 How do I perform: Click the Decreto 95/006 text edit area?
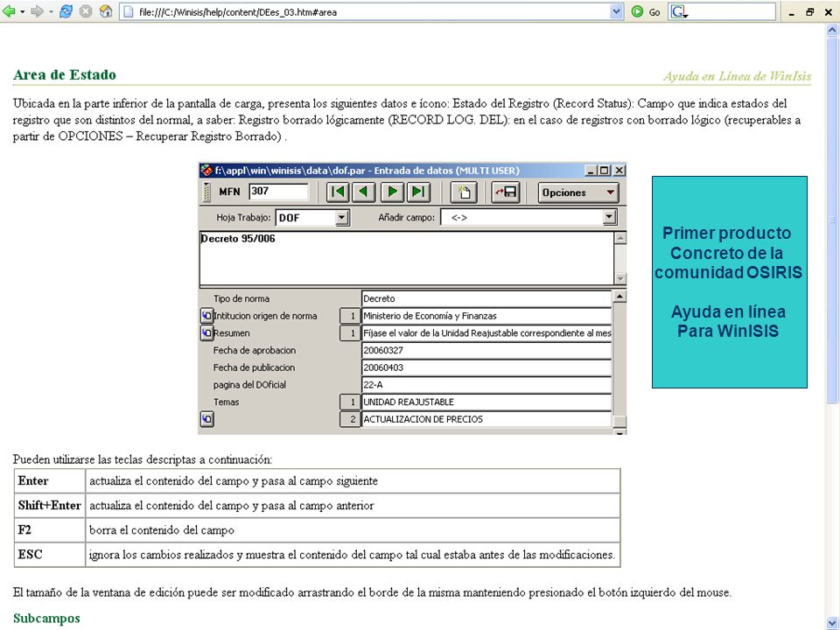pos(407,258)
